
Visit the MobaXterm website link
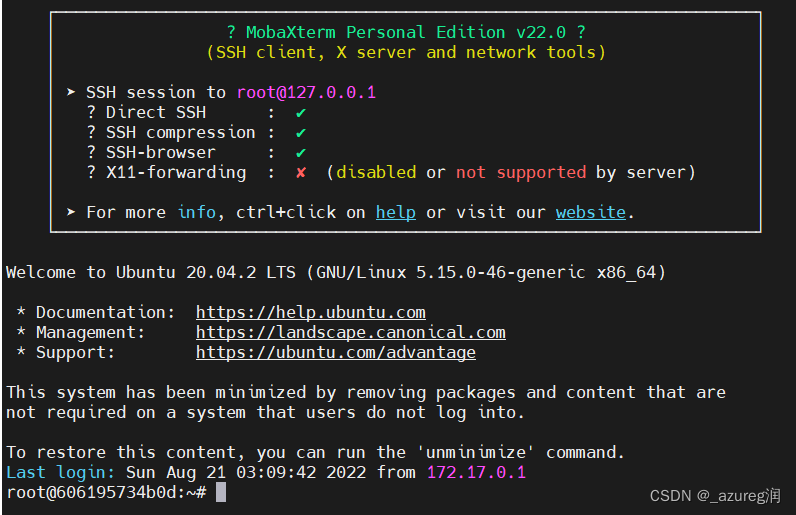590,212
